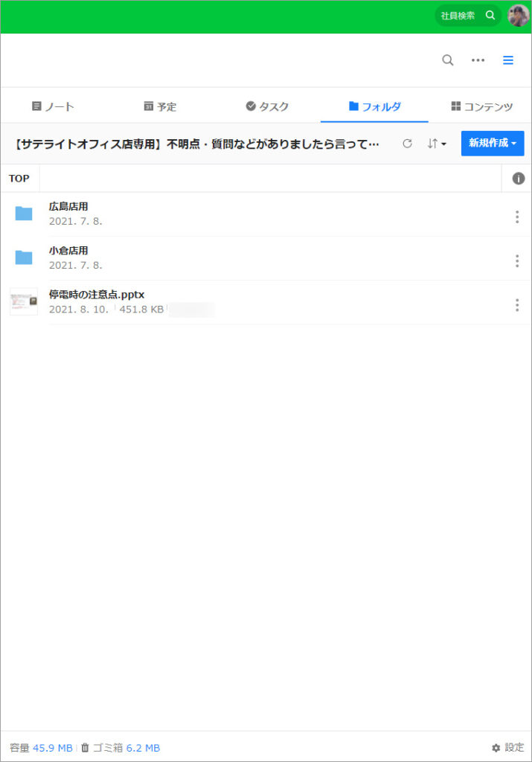Click the refresh icon beside the folder title
The image size is (532, 762).
coord(407,144)
